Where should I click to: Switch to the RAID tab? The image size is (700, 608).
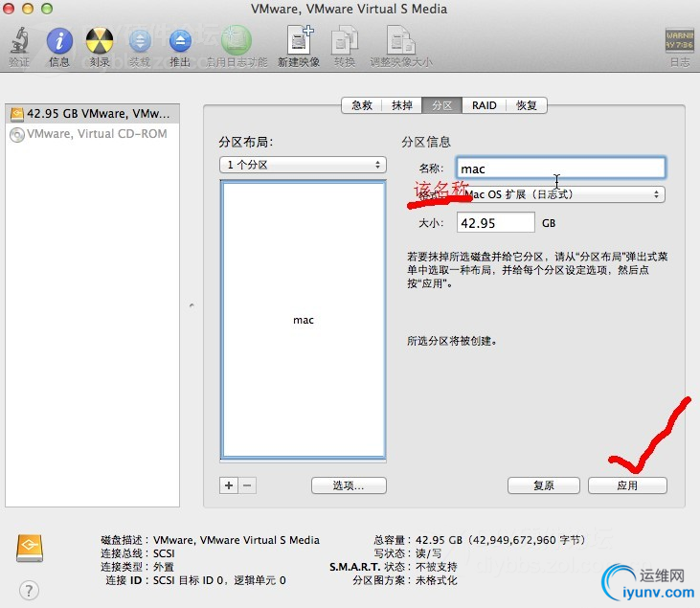484,105
